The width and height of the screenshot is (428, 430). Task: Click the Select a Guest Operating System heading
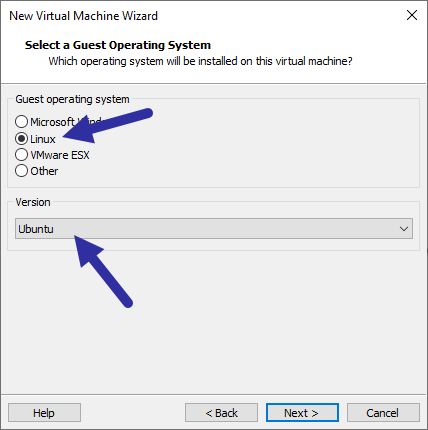118,45
